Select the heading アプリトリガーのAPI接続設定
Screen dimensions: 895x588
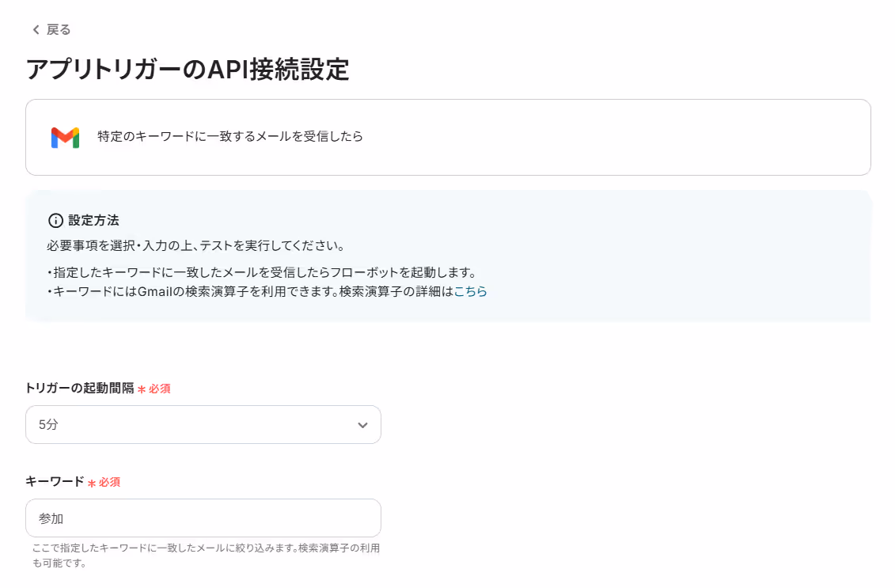pyautogui.click(x=188, y=70)
